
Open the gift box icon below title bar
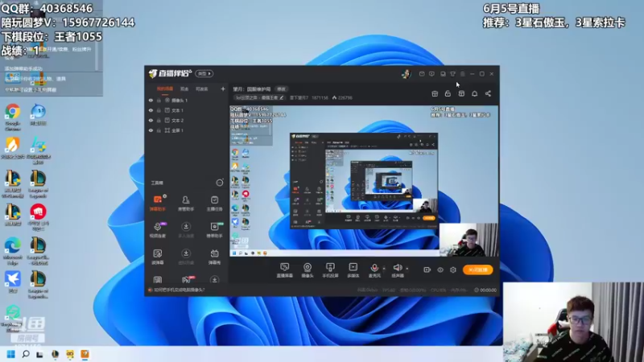click(435, 93)
